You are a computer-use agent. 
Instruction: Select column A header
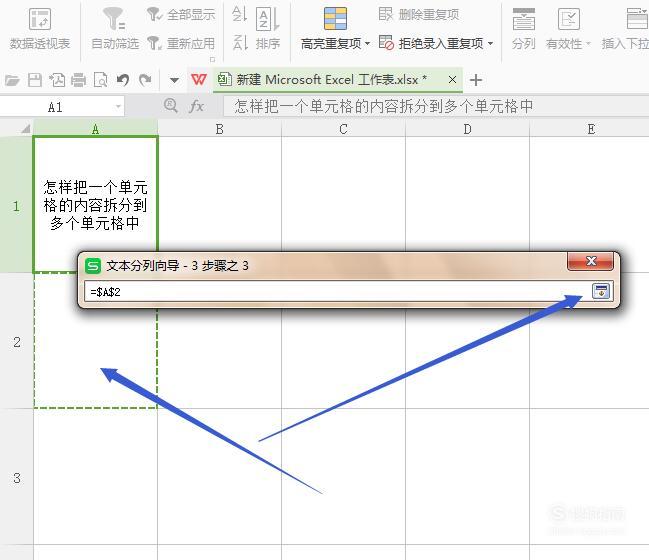(x=95, y=129)
